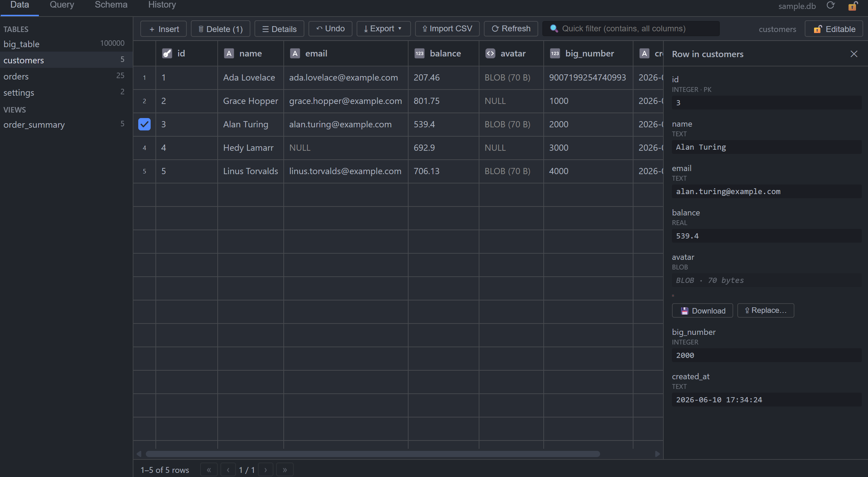This screenshot has height=477, width=868.
Task: Click the Undo button
Action: tap(330, 29)
